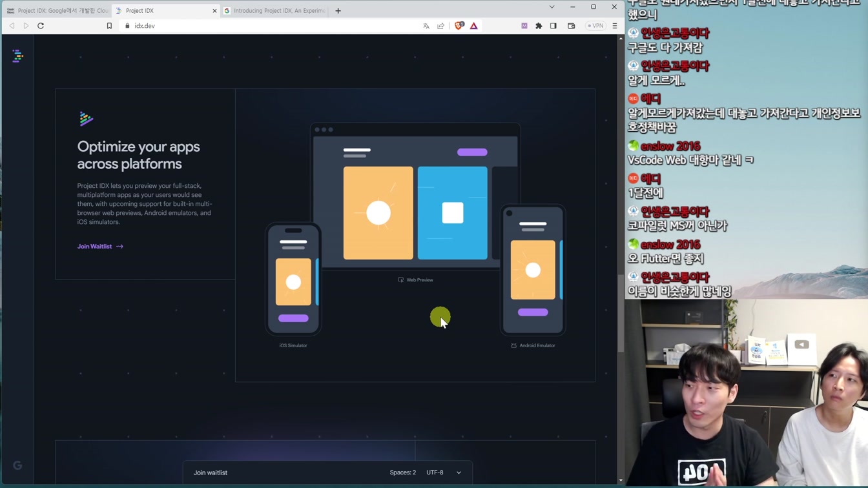Click the Project IDX logo in sidebar
The width and height of the screenshot is (868, 488).
pos(17,56)
